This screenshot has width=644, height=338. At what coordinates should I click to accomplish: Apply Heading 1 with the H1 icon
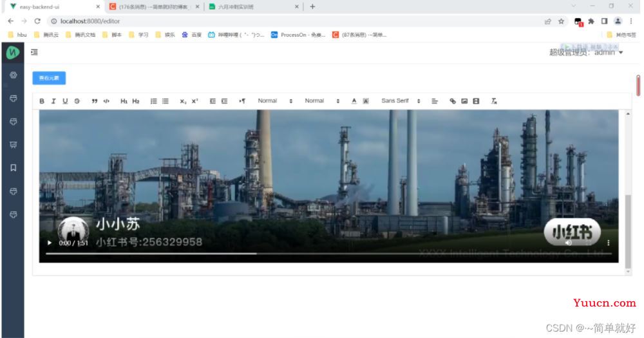[x=124, y=101]
